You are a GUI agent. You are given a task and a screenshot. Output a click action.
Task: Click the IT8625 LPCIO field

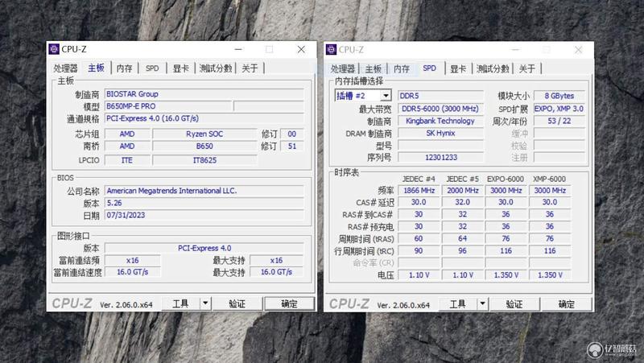pos(204,160)
